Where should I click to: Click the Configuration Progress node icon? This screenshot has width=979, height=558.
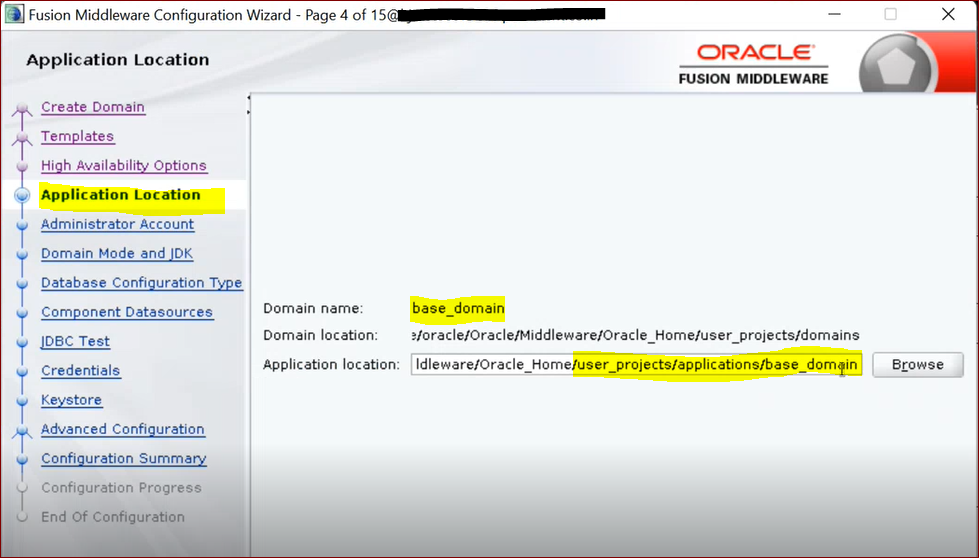tap(22, 488)
